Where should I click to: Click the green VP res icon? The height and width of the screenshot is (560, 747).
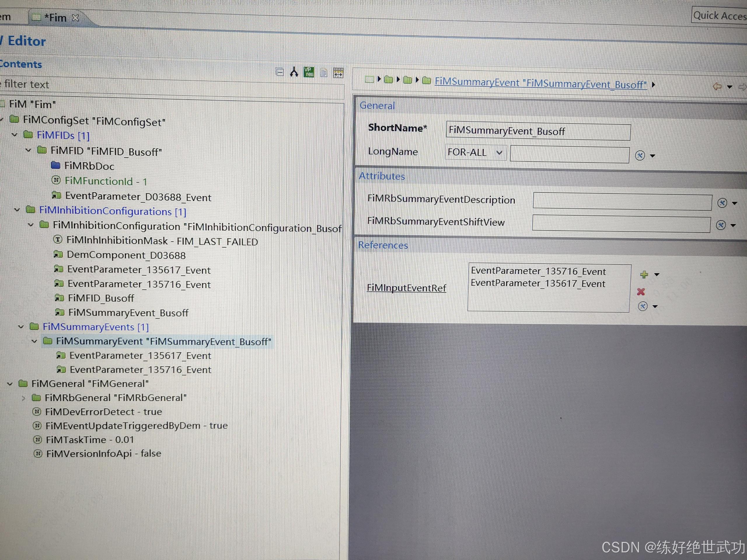(x=309, y=72)
